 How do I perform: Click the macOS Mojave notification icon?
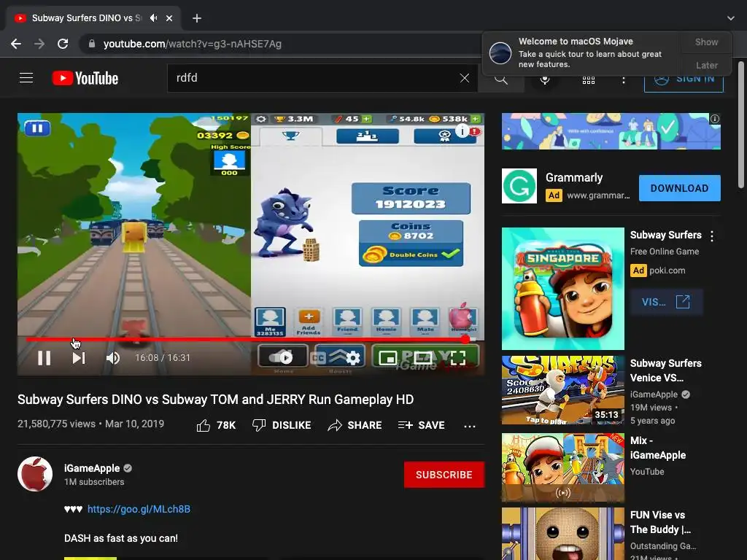click(x=500, y=52)
